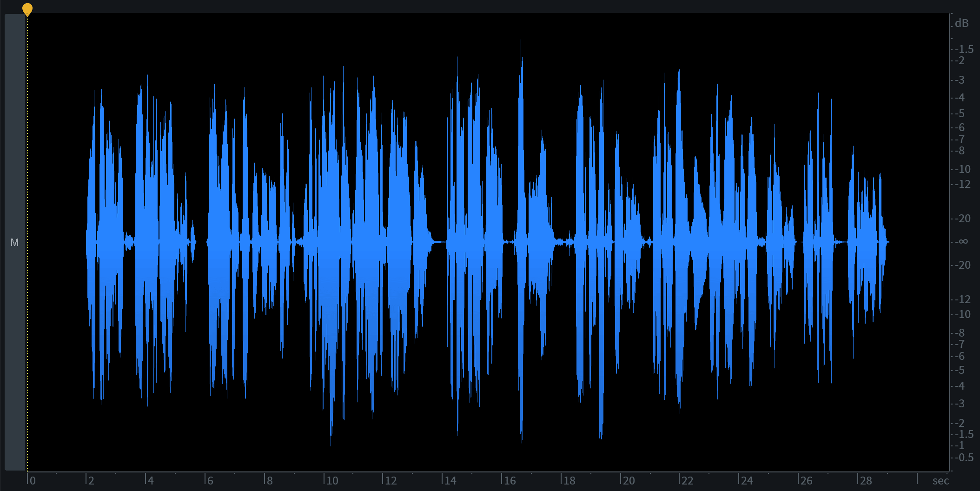Screen dimensions: 980x491
Task: Click the 18 second mark on time ruler
Action: coord(569,480)
